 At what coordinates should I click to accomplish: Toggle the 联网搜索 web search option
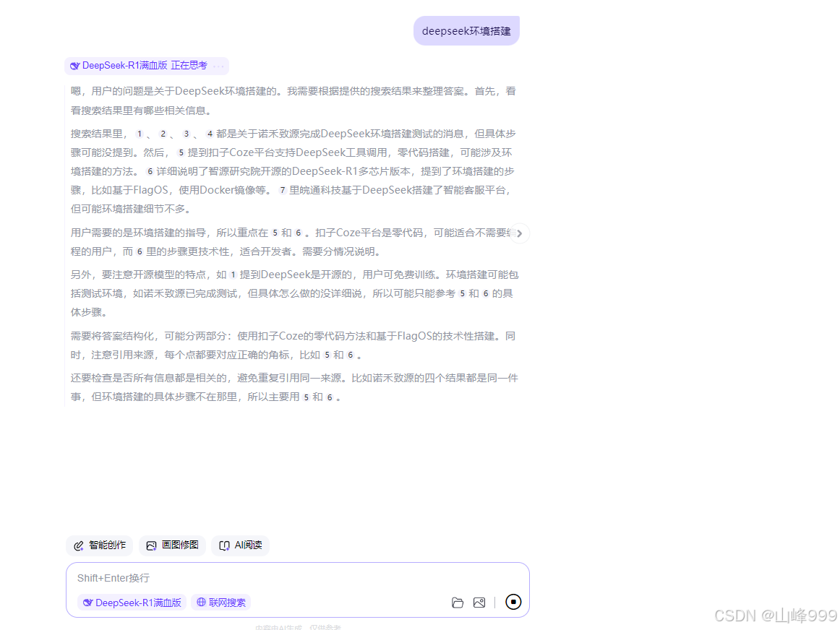point(220,603)
